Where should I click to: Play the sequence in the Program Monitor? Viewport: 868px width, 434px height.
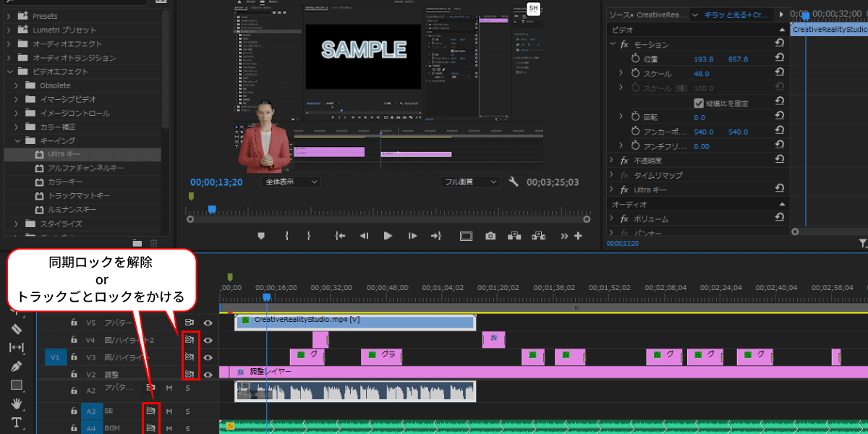(388, 236)
